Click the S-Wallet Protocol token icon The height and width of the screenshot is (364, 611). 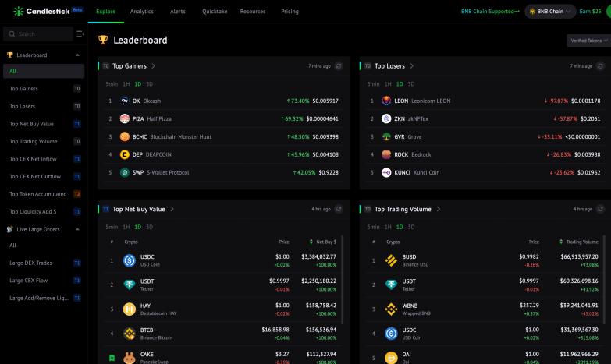(125, 172)
